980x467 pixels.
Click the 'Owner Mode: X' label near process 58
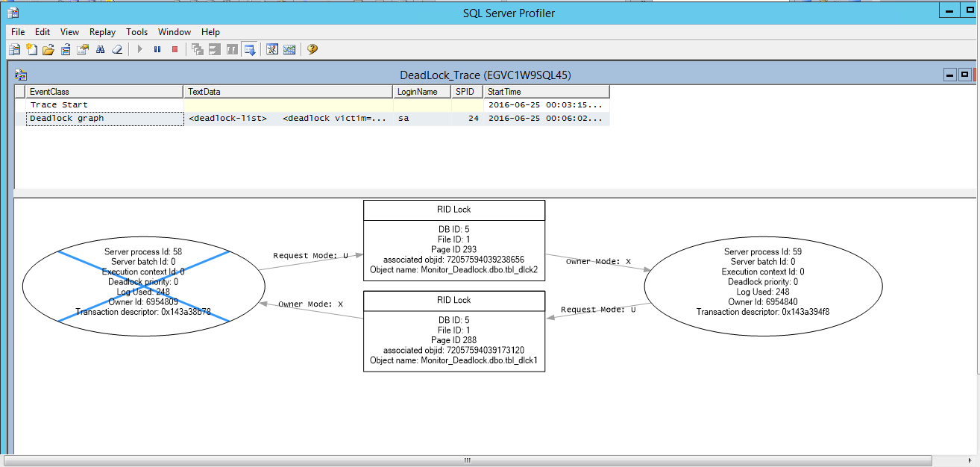[x=310, y=304]
